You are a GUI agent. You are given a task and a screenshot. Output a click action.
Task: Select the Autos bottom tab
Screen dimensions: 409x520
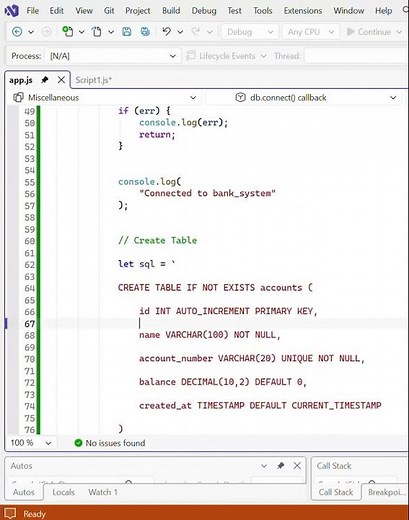pyautogui.click(x=24, y=492)
